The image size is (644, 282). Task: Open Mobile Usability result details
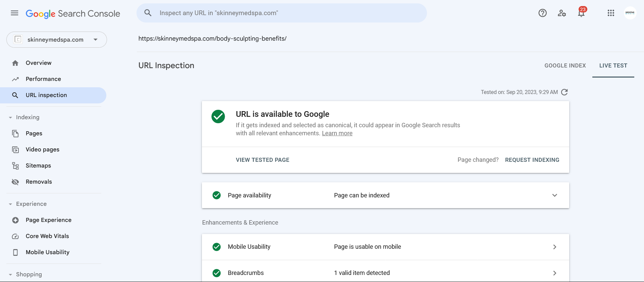(385, 247)
